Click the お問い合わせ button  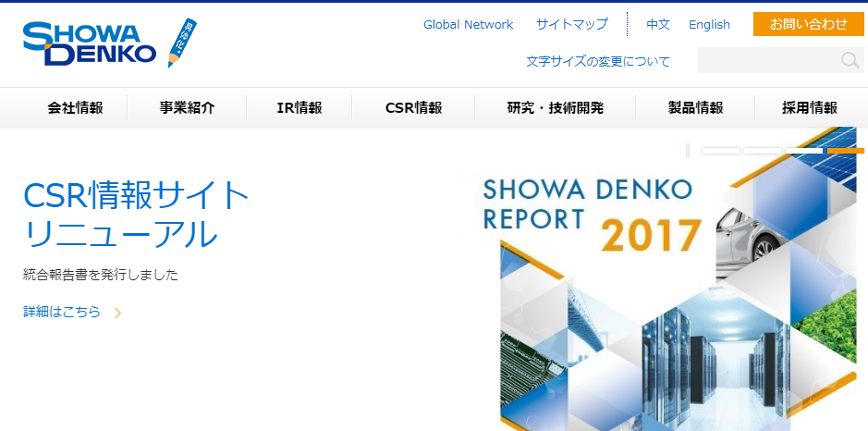pyautogui.click(x=808, y=24)
